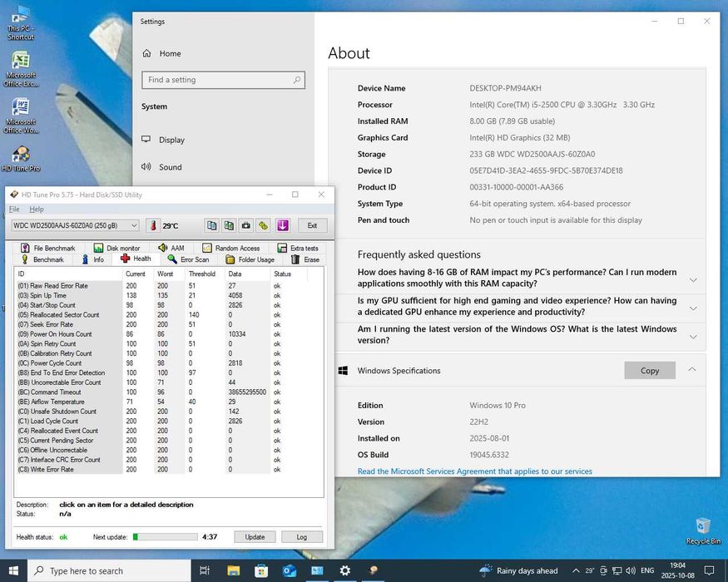Open the Extra tests tab
728x582 pixels.
click(x=298, y=248)
